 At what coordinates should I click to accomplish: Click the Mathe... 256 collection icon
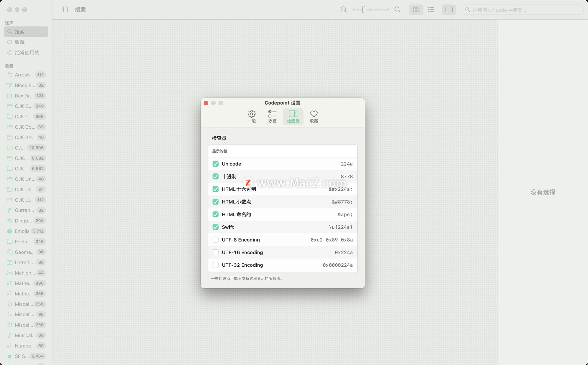[x=9, y=294]
